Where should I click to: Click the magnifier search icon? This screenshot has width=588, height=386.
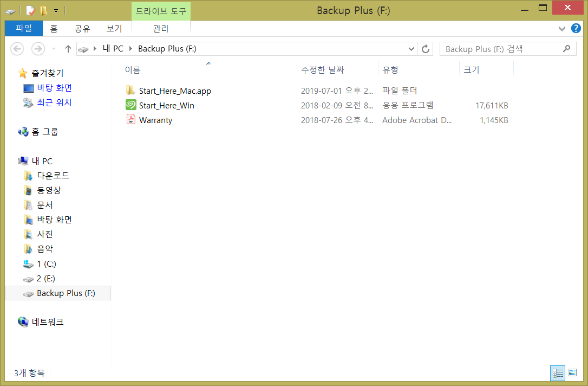(567, 48)
